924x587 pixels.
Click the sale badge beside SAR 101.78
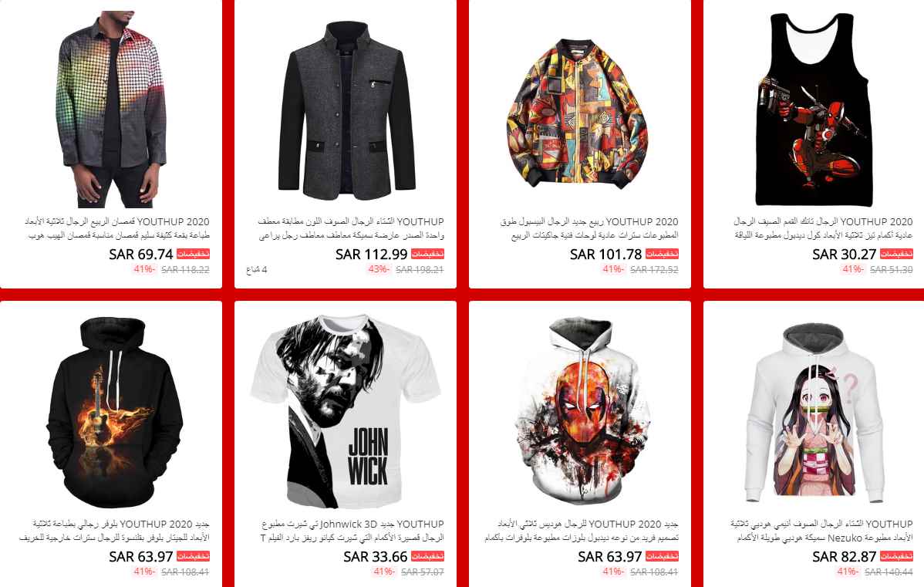tap(662, 255)
